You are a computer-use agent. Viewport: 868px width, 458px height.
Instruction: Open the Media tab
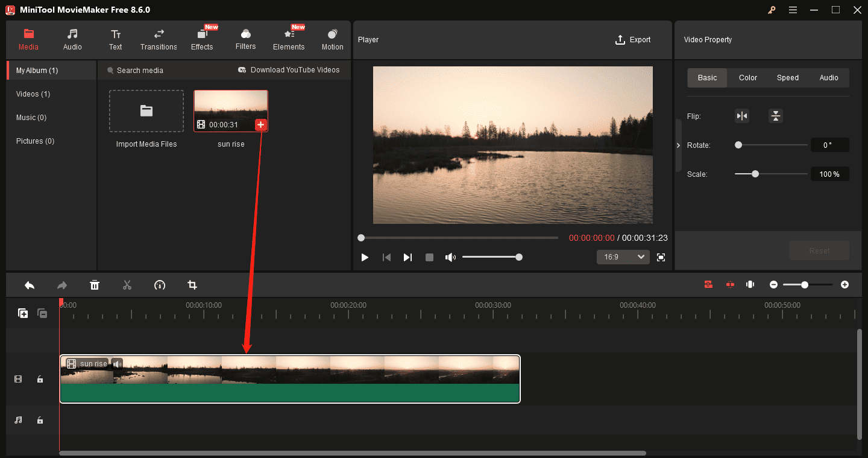[x=28, y=39]
